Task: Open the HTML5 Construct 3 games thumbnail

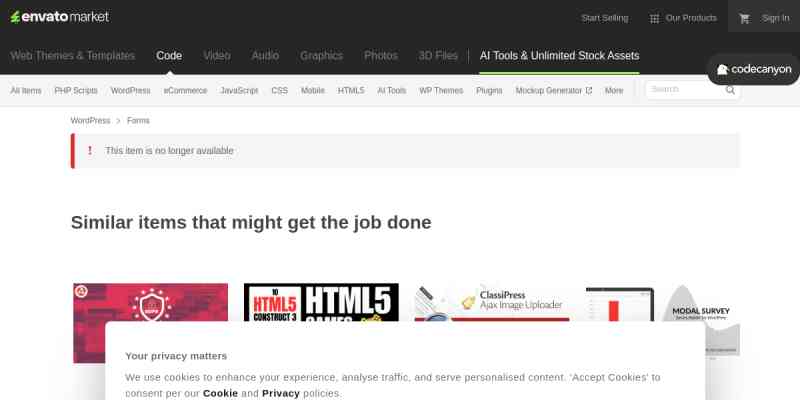Action: (x=321, y=303)
